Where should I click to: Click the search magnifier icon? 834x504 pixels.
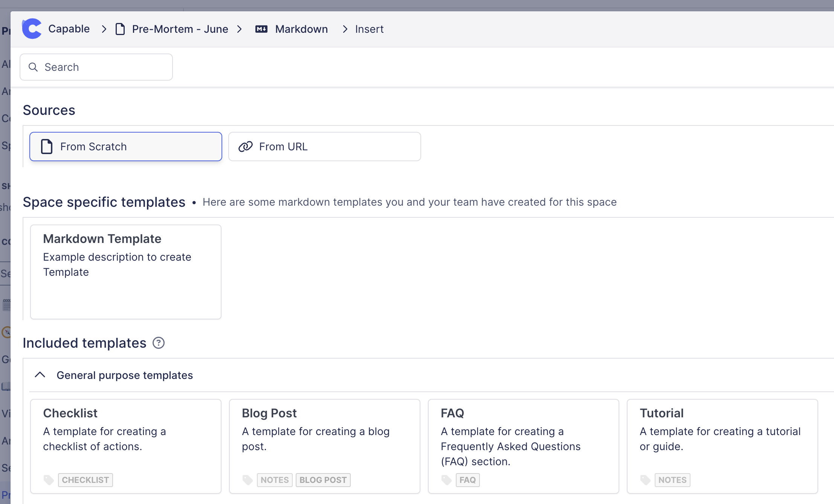coord(33,67)
